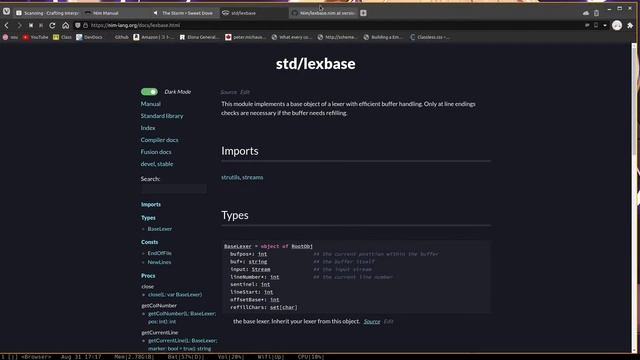Switch to The Storm - Sweet Dove tab
This screenshot has width=640, height=360.
[x=185, y=13]
